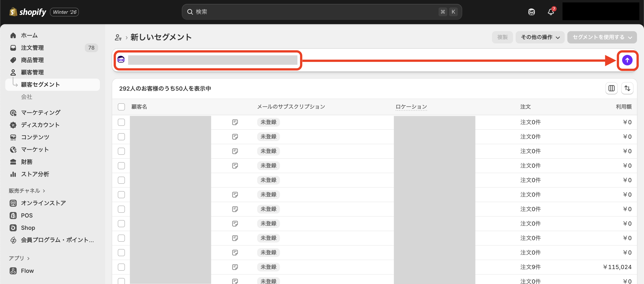Image resolution: width=644 pixels, height=284 pixels.
Task: Open the その他の操作 dropdown
Action: 540,37
